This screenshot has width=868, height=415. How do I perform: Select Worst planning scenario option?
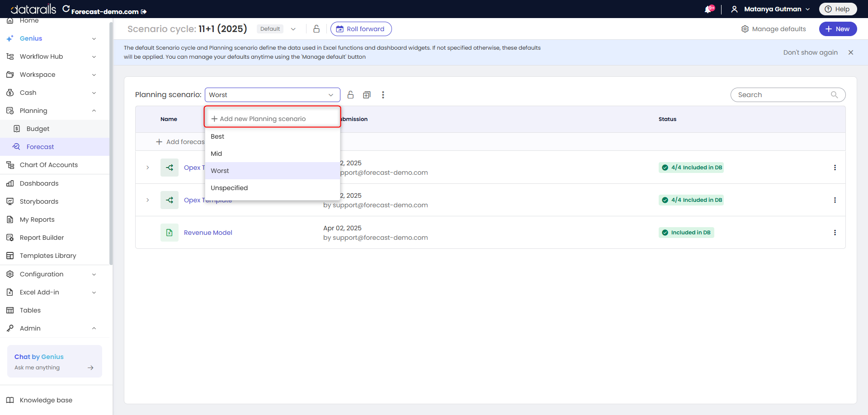(x=273, y=171)
